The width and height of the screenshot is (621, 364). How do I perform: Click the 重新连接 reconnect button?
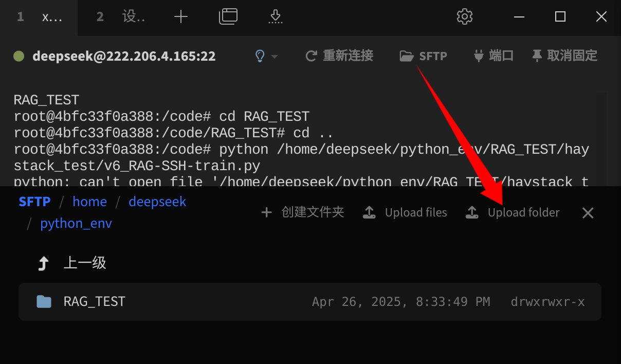339,56
